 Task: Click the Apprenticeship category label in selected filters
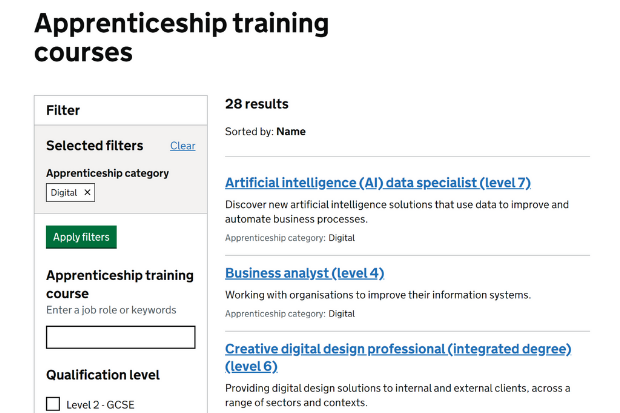pyautogui.click(x=107, y=173)
